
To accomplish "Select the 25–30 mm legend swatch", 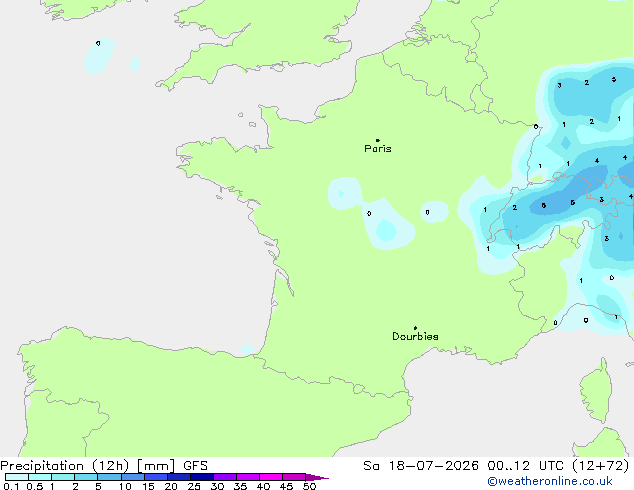I will pos(202,477).
